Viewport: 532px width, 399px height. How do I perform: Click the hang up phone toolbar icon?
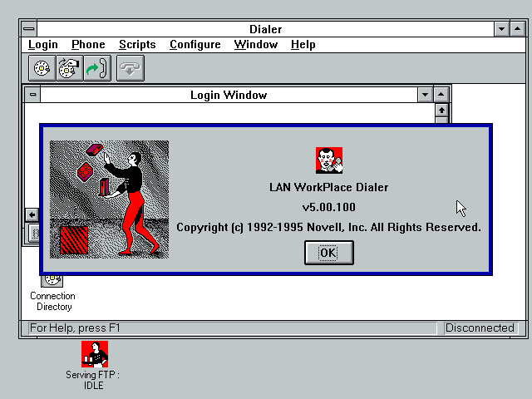coord(131,68)
